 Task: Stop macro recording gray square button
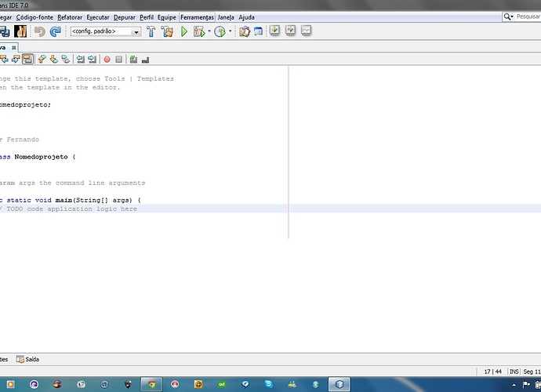118,60
